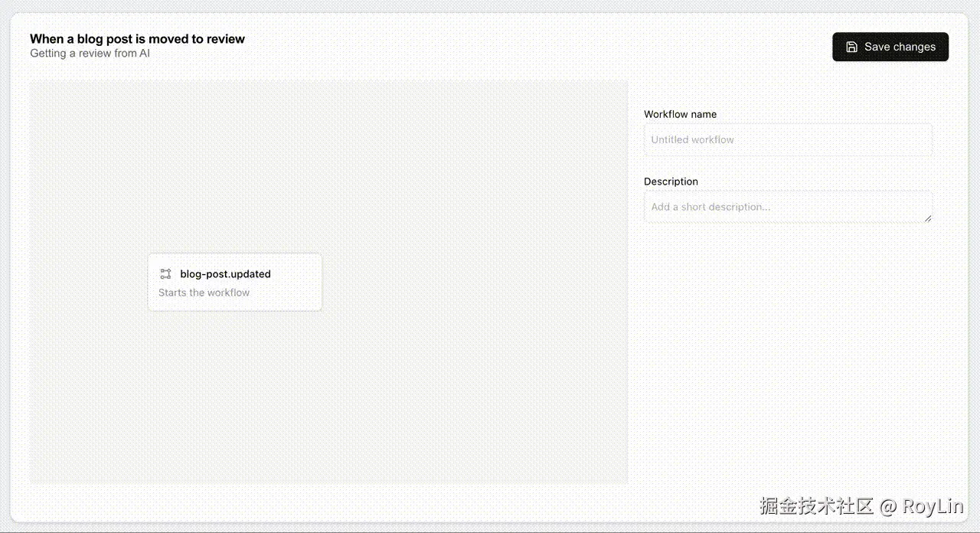Click the "Starts the workflow" node subtitle

[204, 293]
